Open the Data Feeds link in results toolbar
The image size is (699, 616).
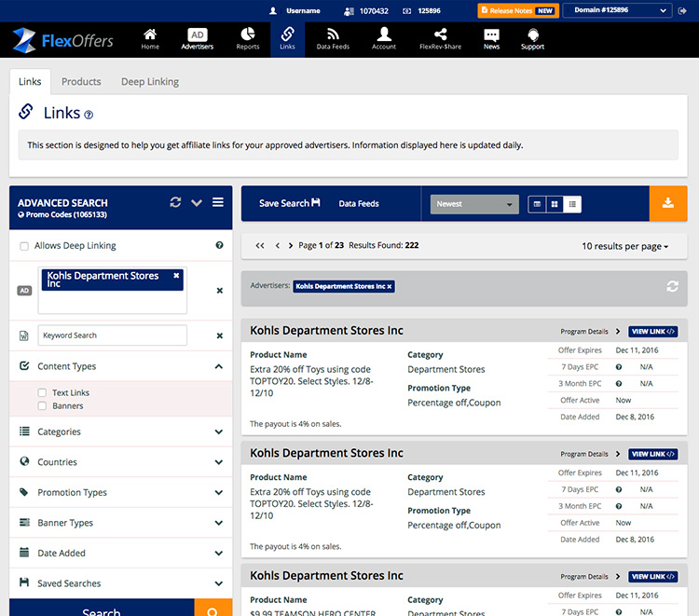pyautogui.click(x=359, y=204)
